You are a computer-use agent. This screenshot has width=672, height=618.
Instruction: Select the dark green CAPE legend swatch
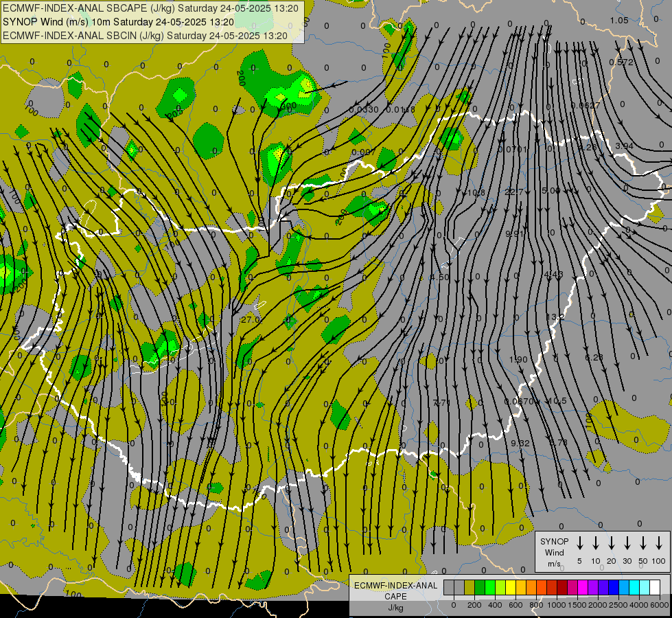pyautogui.click(x=480, y=587)
